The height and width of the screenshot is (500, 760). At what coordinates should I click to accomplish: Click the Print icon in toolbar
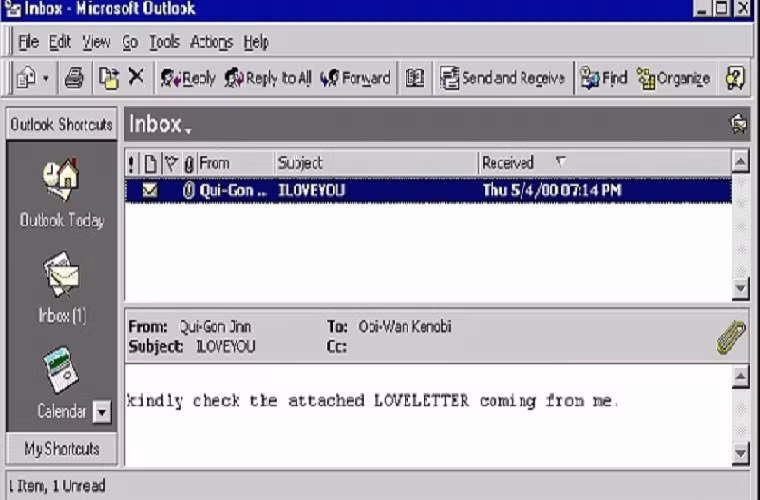pyautogui.click(x=74, y=78)
